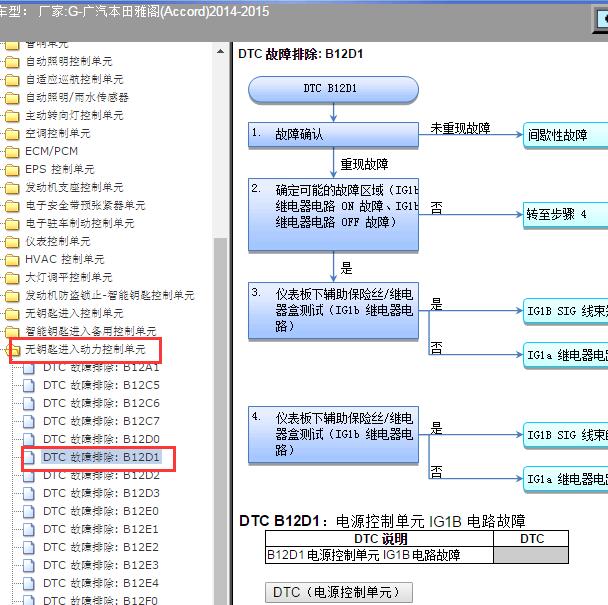Click folder icon beside 智能钥匙进入备用控制单元
Image resolution: width=608 pixels, height=605 pixels.
coord(12,332)
